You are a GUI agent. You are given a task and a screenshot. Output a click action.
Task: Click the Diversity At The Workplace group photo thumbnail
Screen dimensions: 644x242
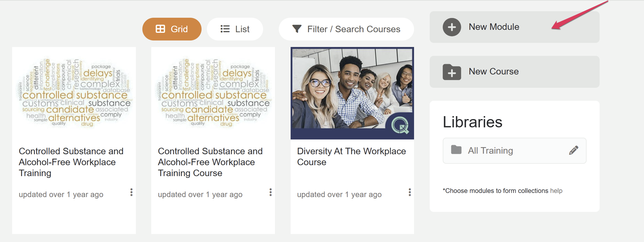(x=352, y=93)
